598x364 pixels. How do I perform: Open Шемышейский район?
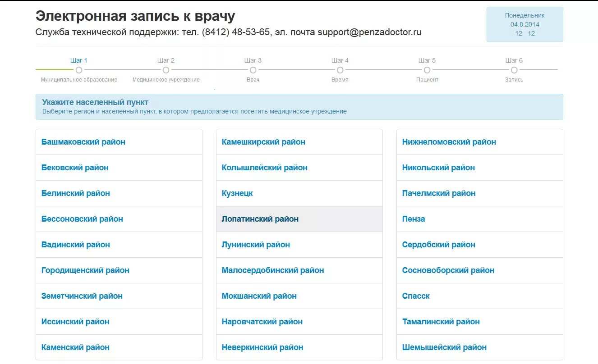point(480,347)
